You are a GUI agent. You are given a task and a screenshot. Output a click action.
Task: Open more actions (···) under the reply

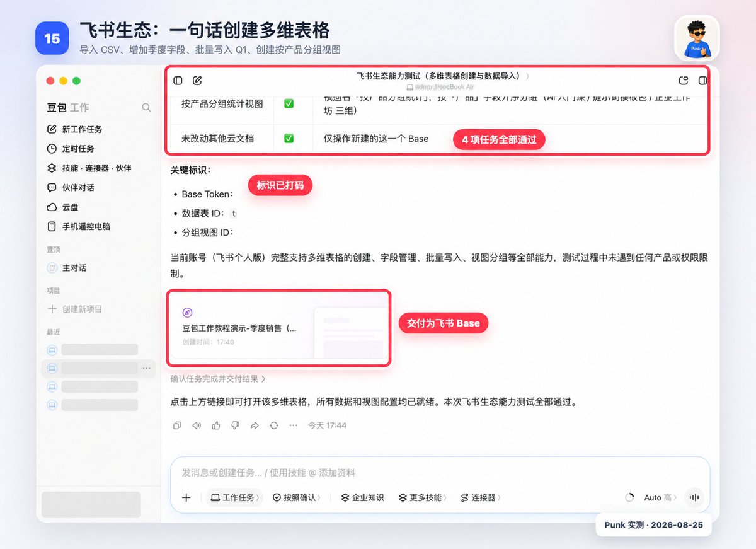293,425
